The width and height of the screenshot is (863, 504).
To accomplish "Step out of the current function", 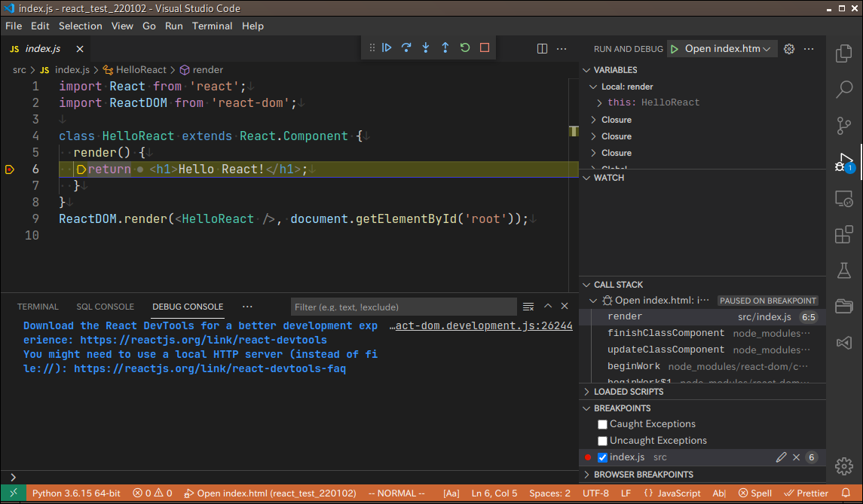I will [x=445, y=48].
